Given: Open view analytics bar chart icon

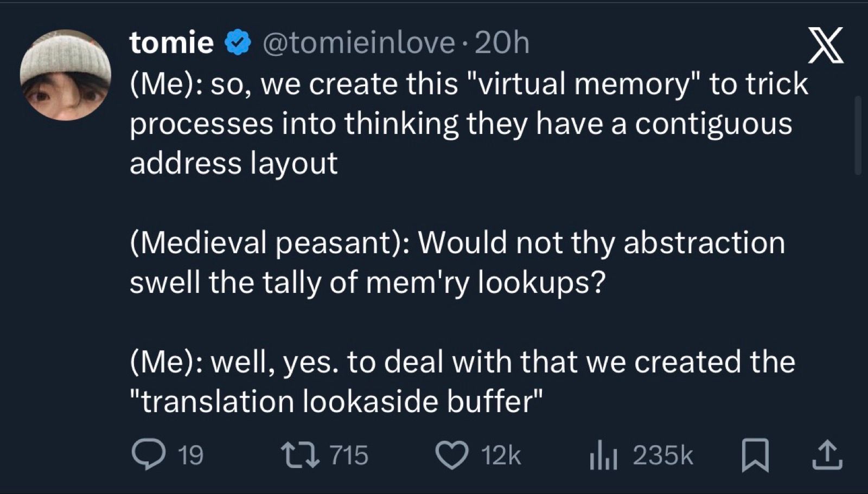Looking at the screenshot, I should (603, 455).
